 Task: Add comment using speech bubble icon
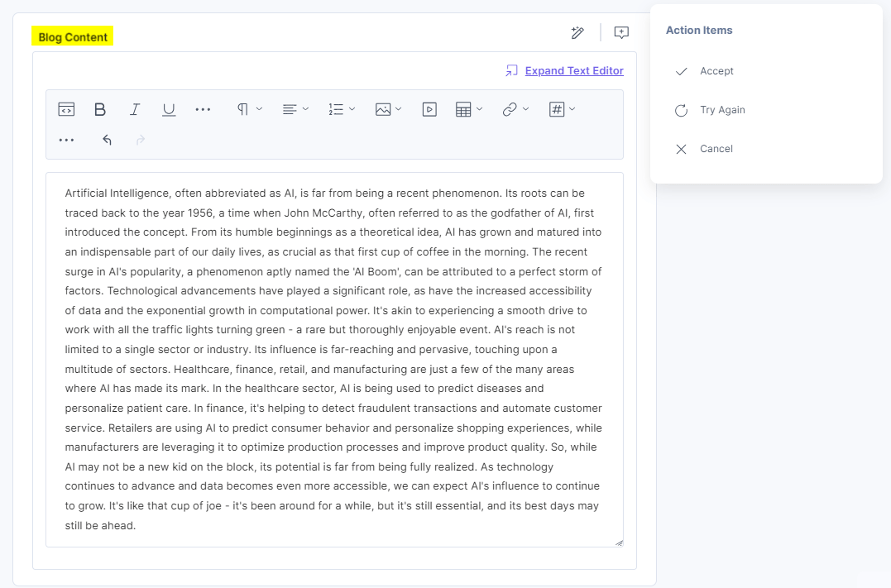[621, 33]
